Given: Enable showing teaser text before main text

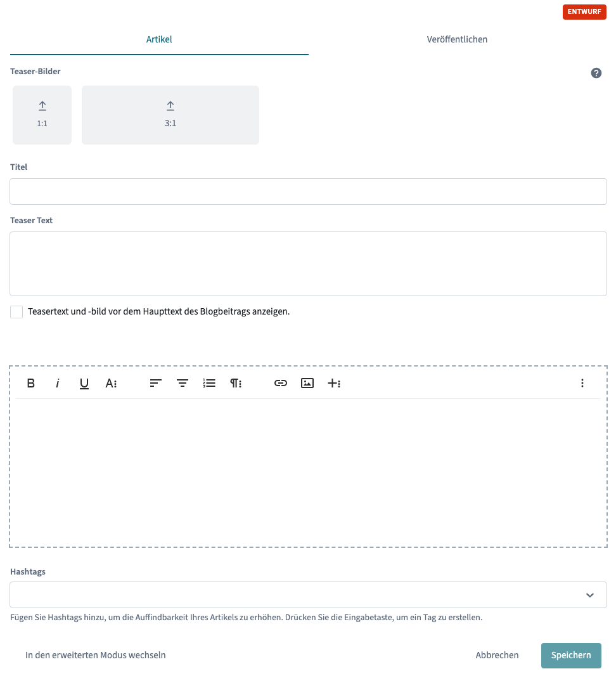Looking at the screenshot, I should (16, 312).
